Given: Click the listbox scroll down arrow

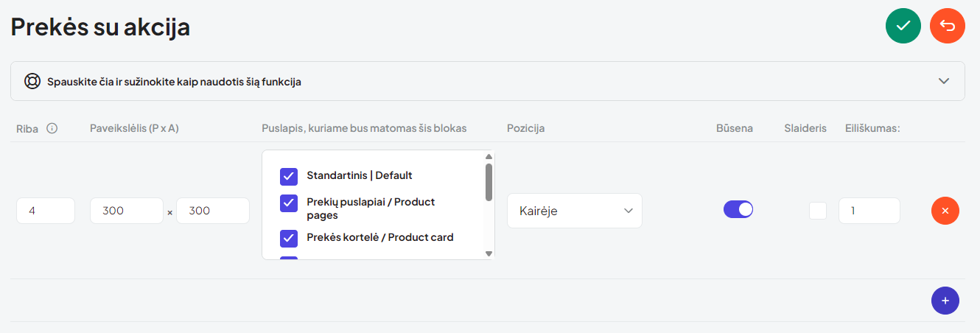Looking at the screenshot, I should tap(489, 253).
